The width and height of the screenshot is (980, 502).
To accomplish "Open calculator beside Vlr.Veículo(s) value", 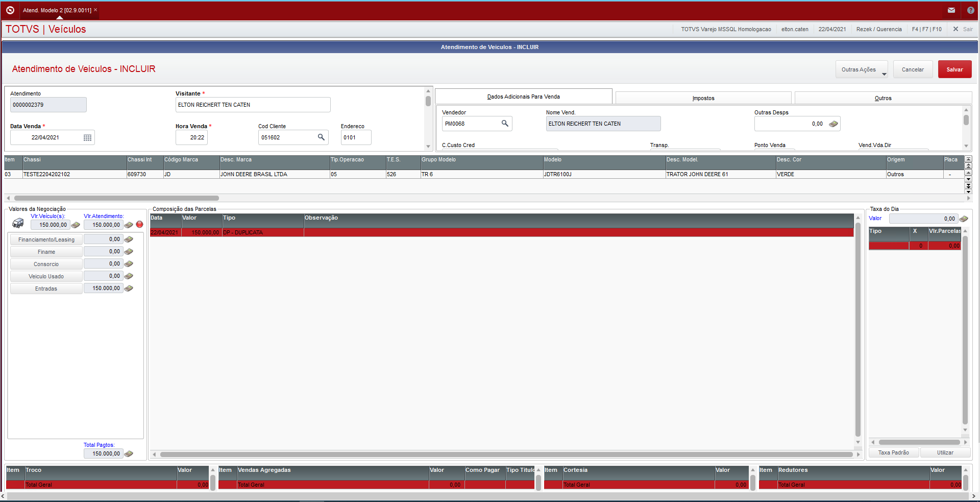I will coord(76,225).
